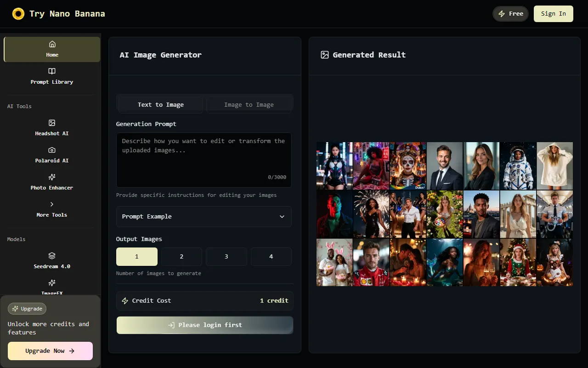Click the Nano Banana logo icon

18,14
